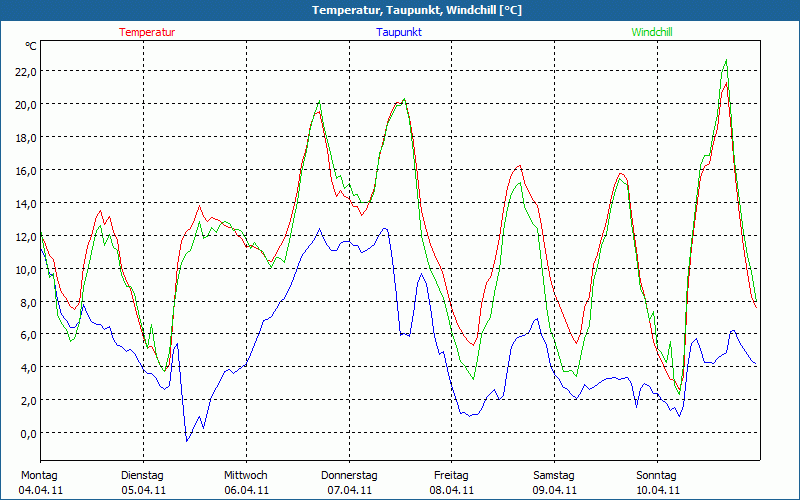Image resolution: width=800 pixels, height=500 pixels.
Task: Click the 18,0 y-axis value
Action: pyautogui.click(x=26, y=138)
